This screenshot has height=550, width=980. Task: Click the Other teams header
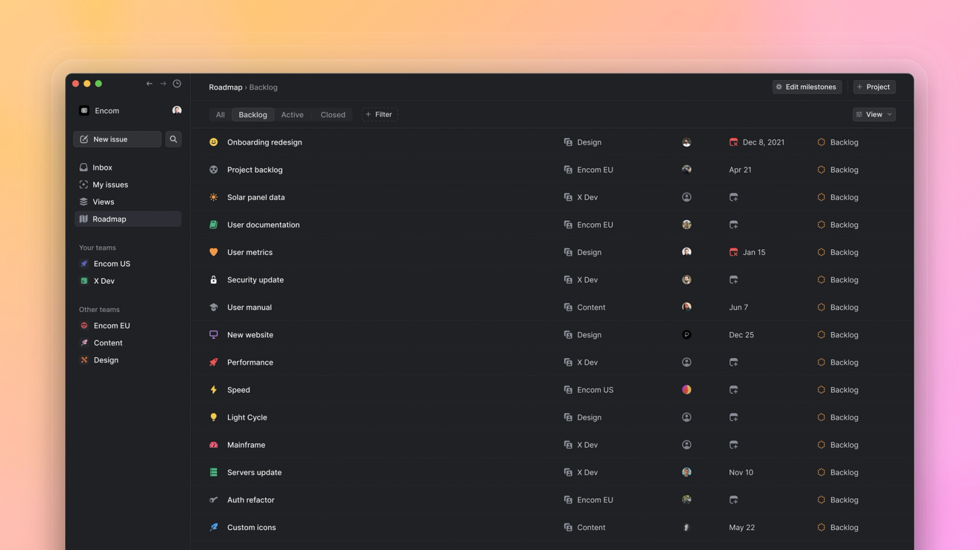coord(99,310)
